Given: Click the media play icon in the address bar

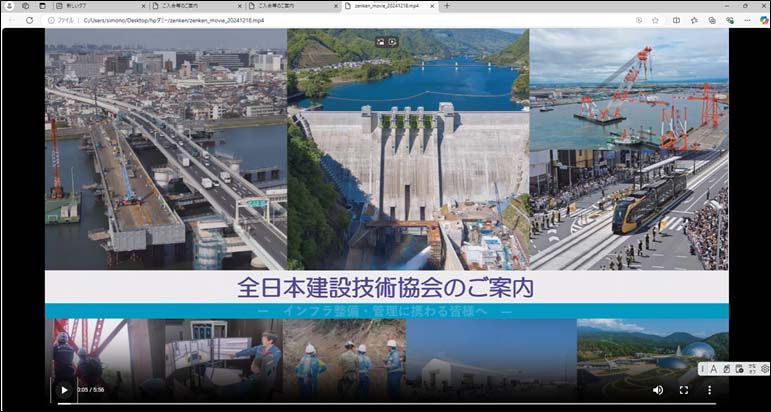Looking at the screenshot, I should click(639, 20).
